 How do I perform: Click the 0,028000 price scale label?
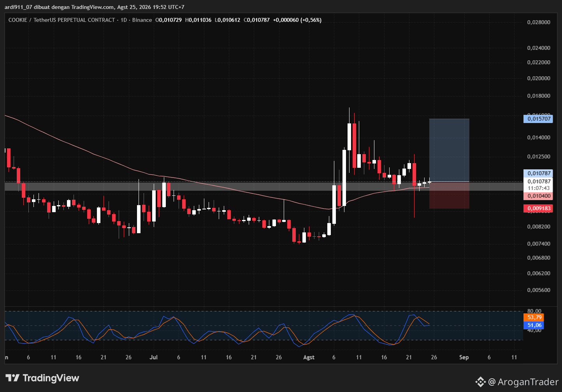pyautogui.click(x=539, y=22)
